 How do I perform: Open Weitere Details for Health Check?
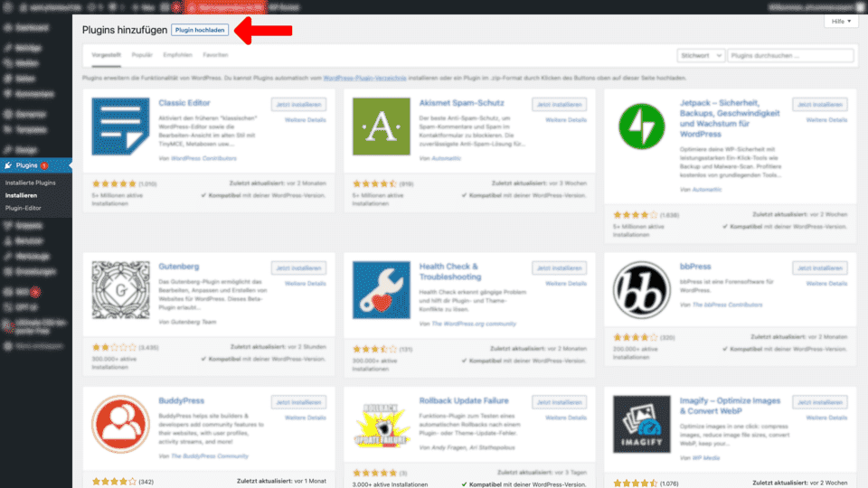(566, 284)
